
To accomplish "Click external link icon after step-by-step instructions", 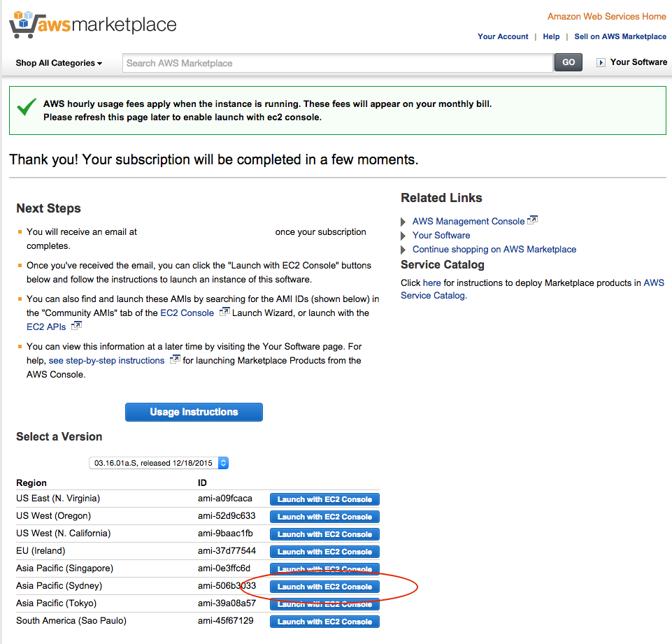I will click(175, 359).
